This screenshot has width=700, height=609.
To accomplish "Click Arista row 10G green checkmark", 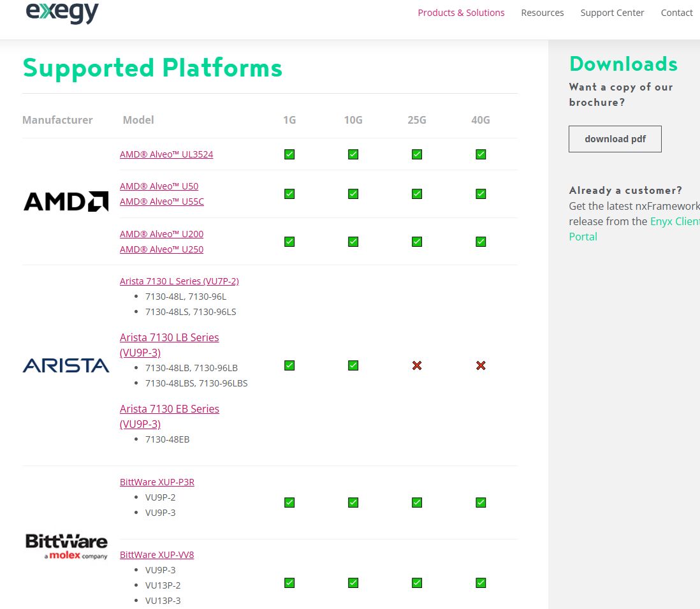I will tap(353, 365).
